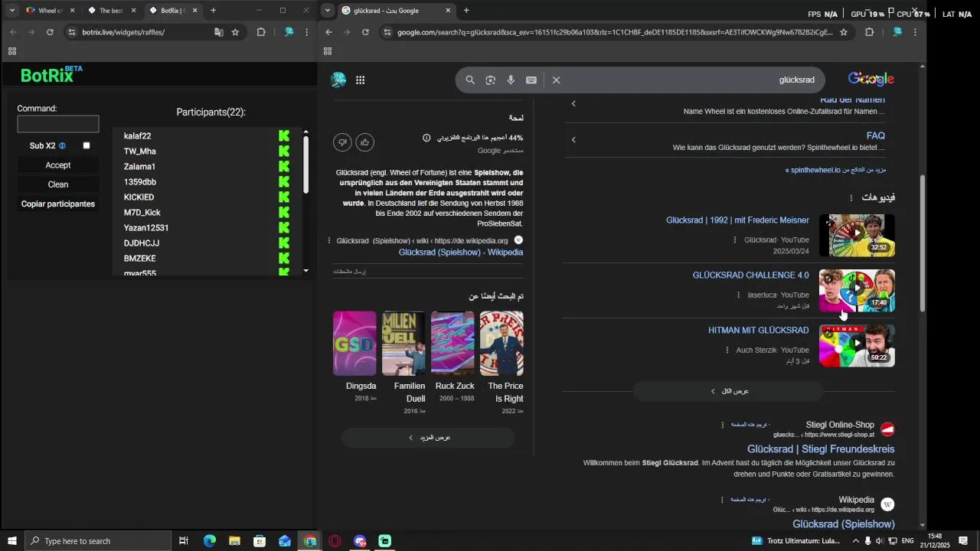Open Windows Start menu
Image resolution: width=980 pixels, height=551 pixels.
pyautogui.click(x=11, y=541)
